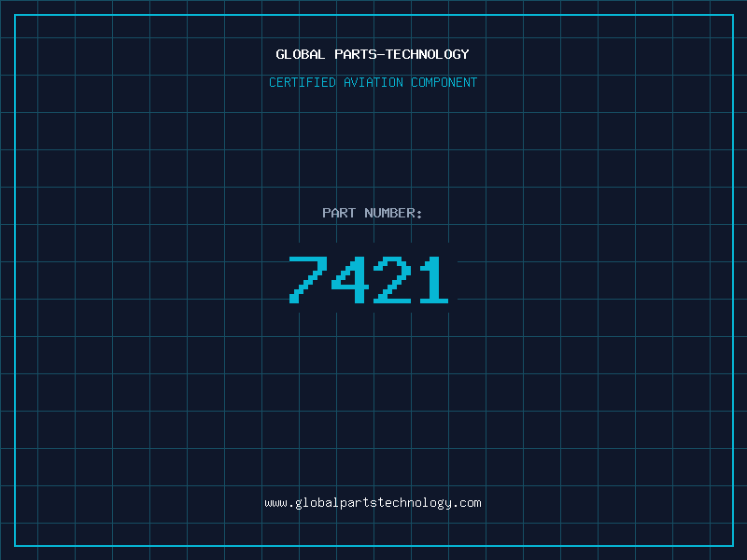The width and height of the screenshot is (747, 560).
Task: Click the GLOBAL PARTS-TECHNOLOGY heading
Action: [x=373, y=54]
